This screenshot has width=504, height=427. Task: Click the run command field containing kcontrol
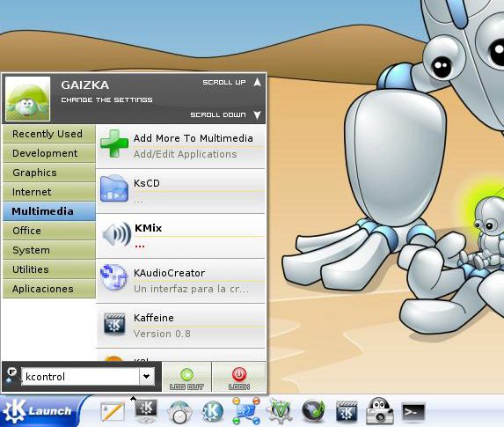(x=80, y=377)
